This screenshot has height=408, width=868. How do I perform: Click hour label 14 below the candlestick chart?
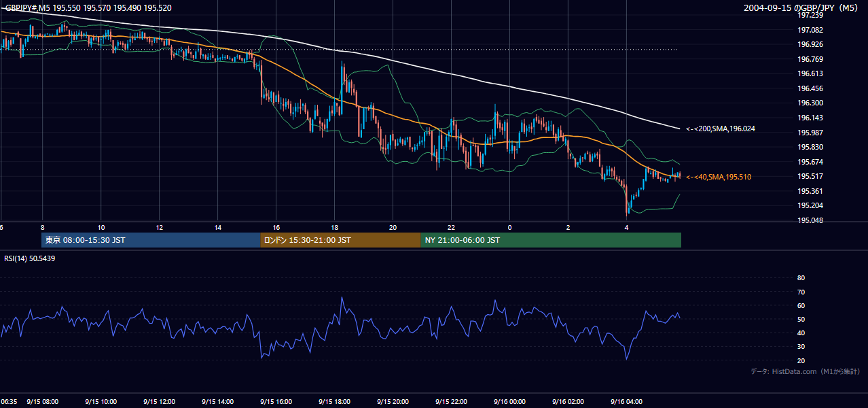217,227
